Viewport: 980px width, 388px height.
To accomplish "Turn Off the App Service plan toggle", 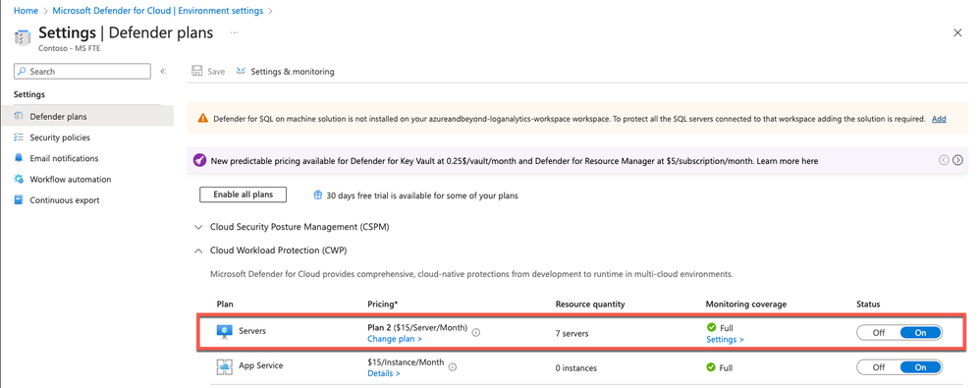I will click(x=879, y=367).
